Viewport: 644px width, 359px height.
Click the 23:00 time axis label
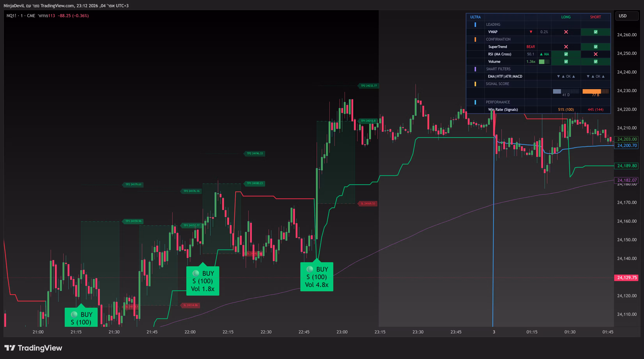342,332
